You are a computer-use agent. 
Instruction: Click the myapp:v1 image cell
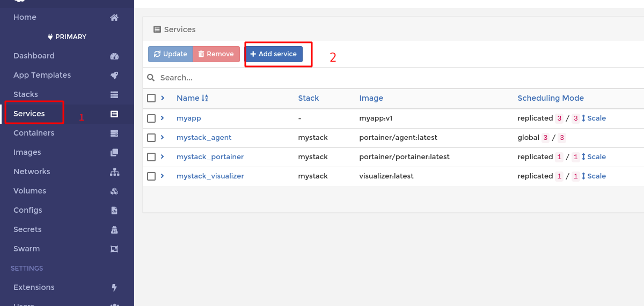click(376, 118)
